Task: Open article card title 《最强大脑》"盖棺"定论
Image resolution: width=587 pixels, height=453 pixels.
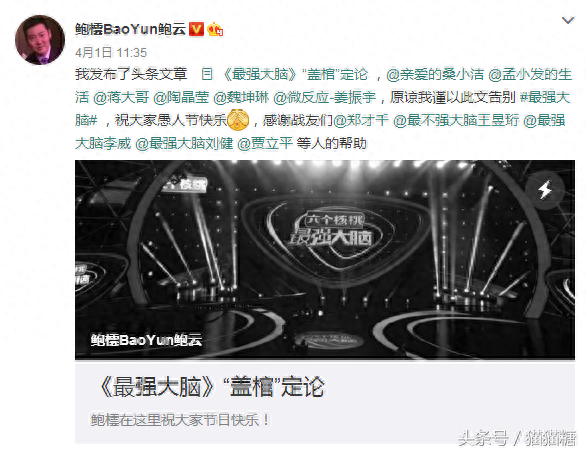Action: pyautogui.click(x=212, y=387)
